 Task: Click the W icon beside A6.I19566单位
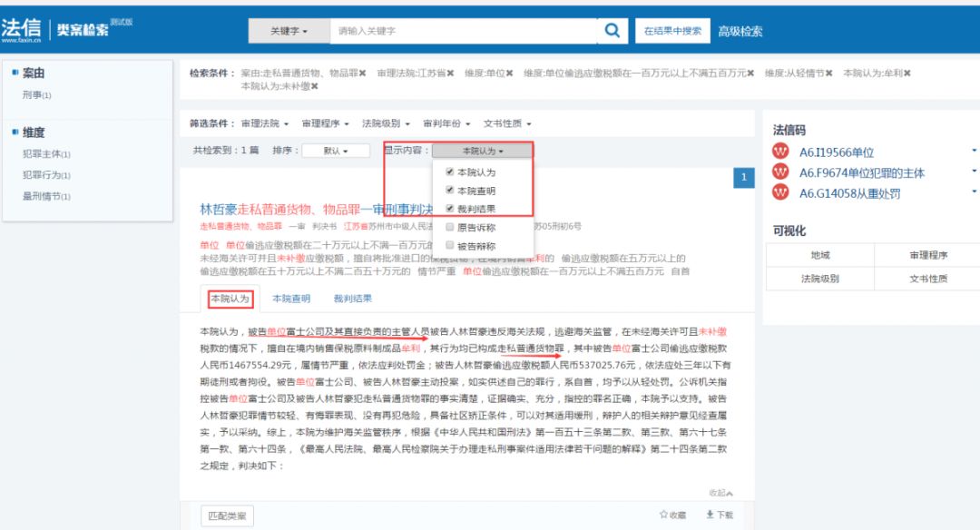pos(780,152)
